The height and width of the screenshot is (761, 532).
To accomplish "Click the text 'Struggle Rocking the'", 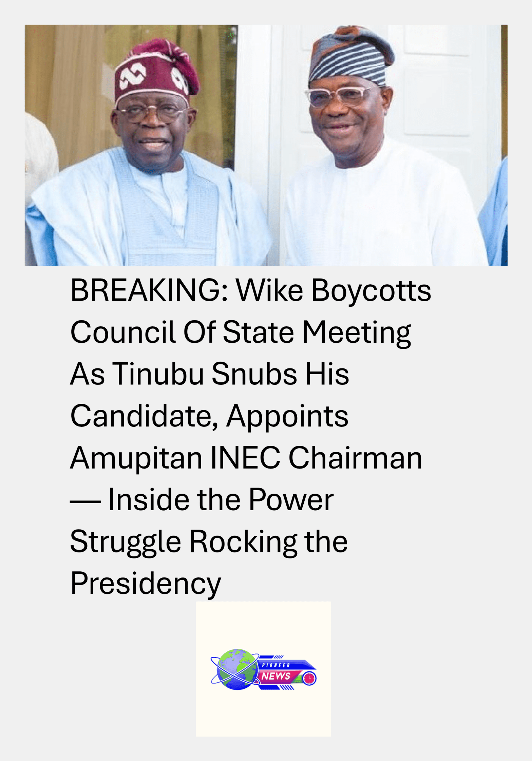I will pos(209,542).
